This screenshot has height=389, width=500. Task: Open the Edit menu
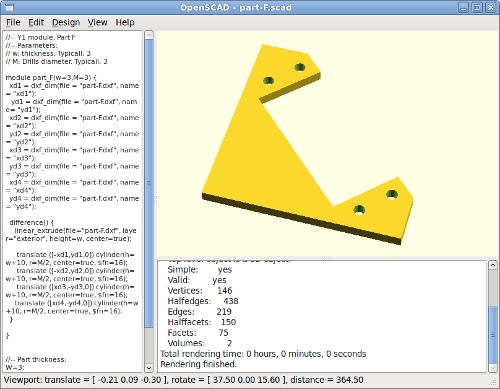(36, 22)
